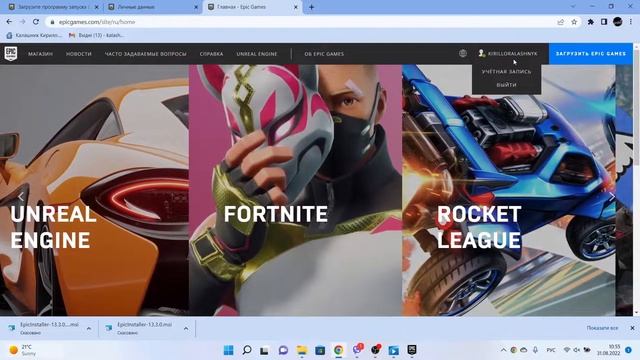
Task: Go back with the browser back arrow
Action: click(x=9, y=22)
